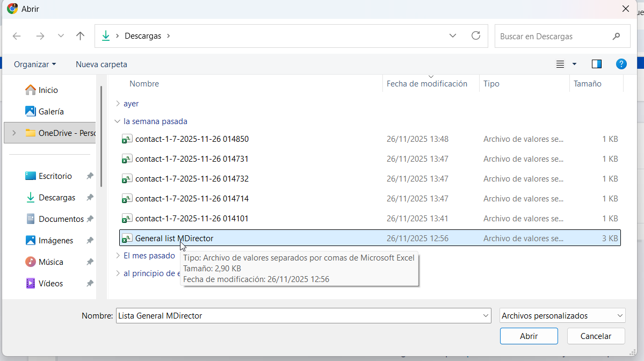The height and width of the screenshot is (361, 644).
Task: Click the Cancelar button
Action: pos(596,336)
